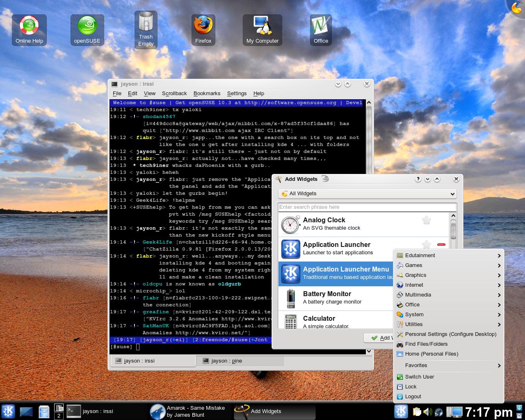Click the network globe tray icon
Viewport: 525px width, 420px height.
click(438, 411)
